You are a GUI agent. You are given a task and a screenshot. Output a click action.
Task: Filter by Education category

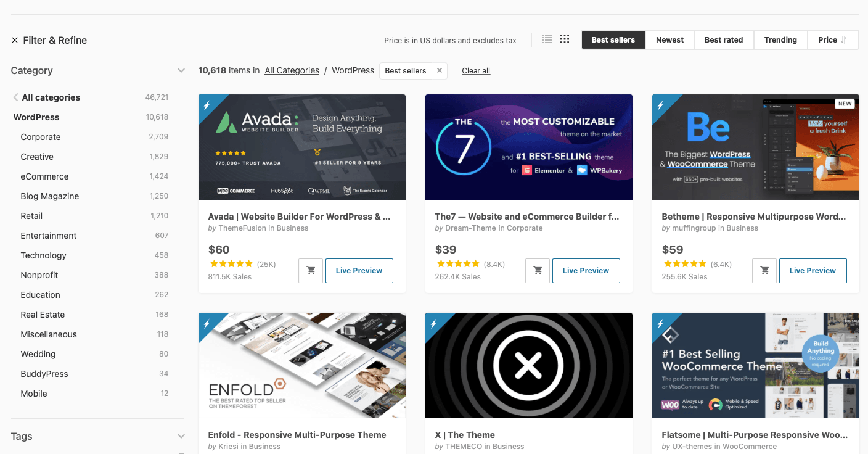(40, 295)
